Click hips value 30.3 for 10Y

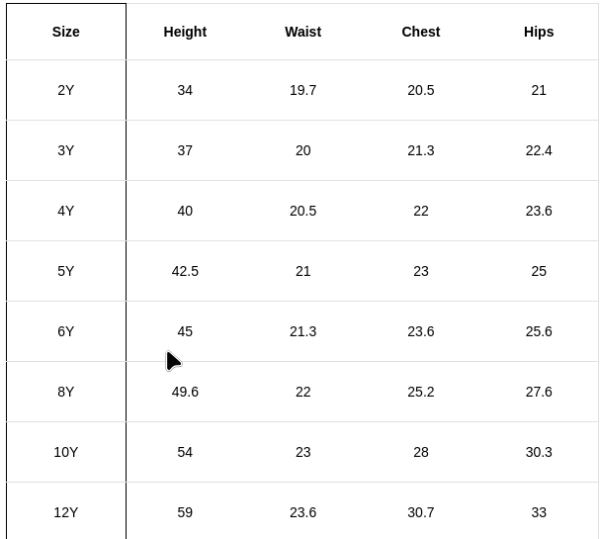(539, 452)
